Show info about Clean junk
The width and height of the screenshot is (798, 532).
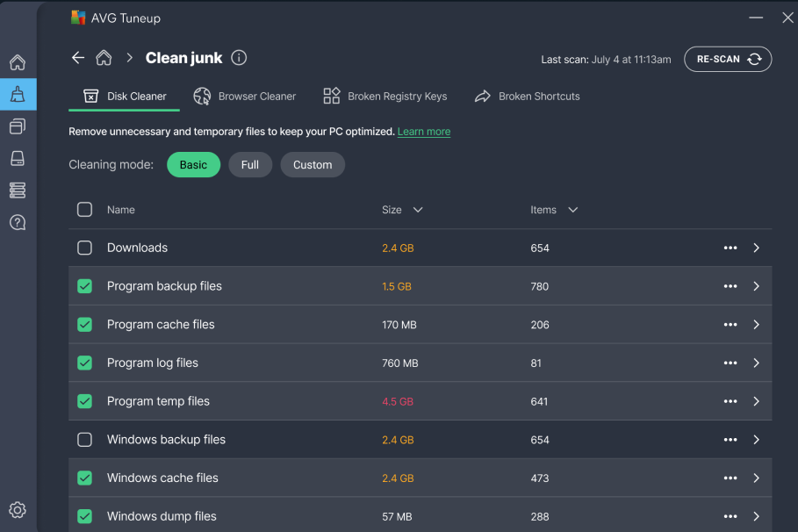click(x=239, y=58)
